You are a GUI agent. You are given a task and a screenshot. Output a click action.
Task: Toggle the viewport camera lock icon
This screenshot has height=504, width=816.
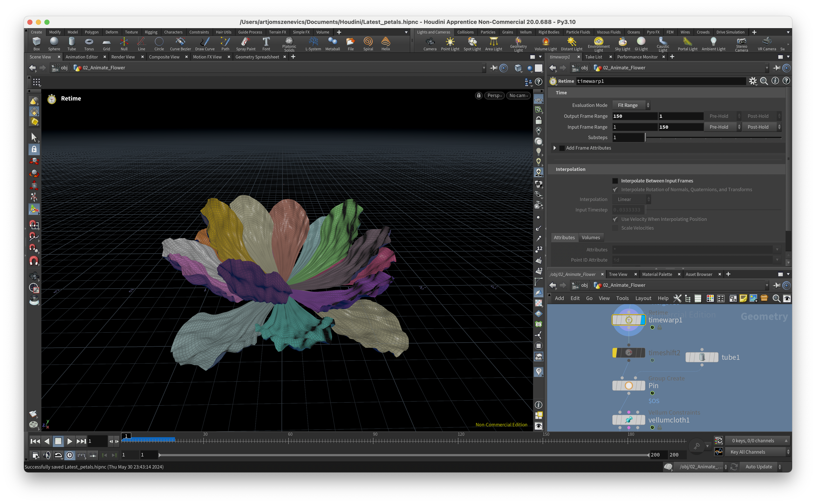[x=479, y=95]
